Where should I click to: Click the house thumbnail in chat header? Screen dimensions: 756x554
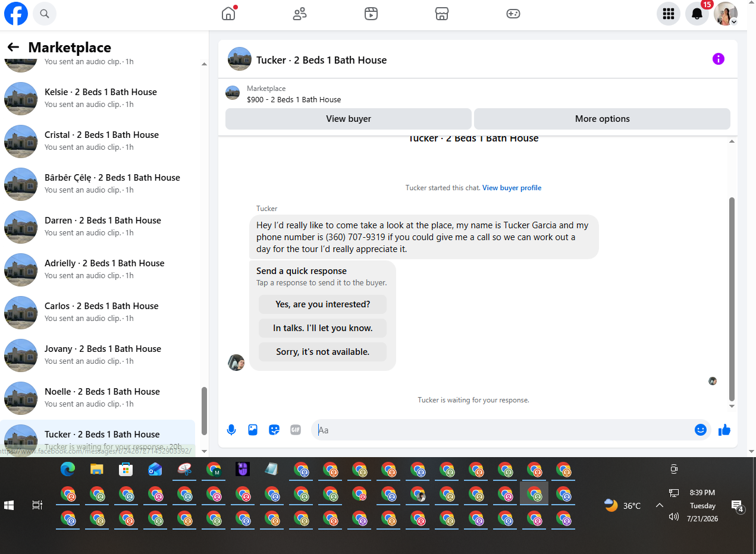coord(240,59)
